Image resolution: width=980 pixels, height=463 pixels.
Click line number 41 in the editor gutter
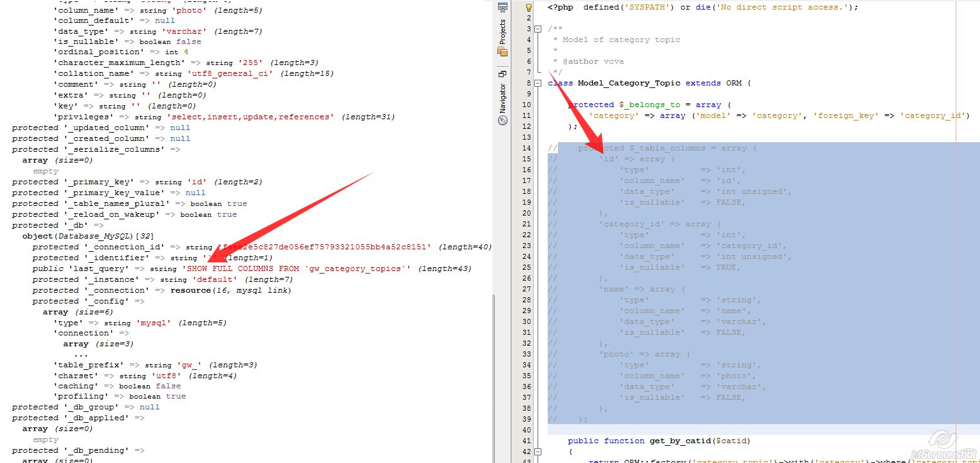point(526,441)
